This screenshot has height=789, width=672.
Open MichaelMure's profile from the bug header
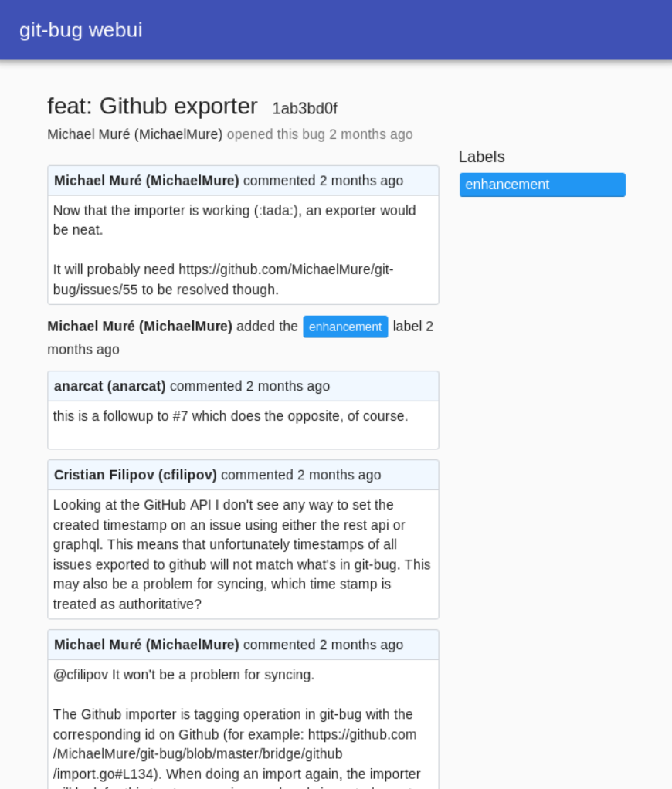pyautogui.click(x=135, y=134)
